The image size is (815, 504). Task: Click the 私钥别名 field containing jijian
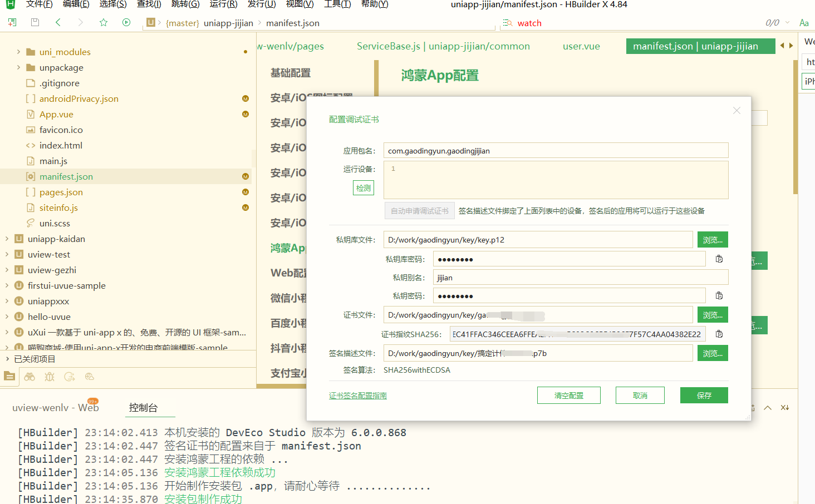[x=581, y=277]
